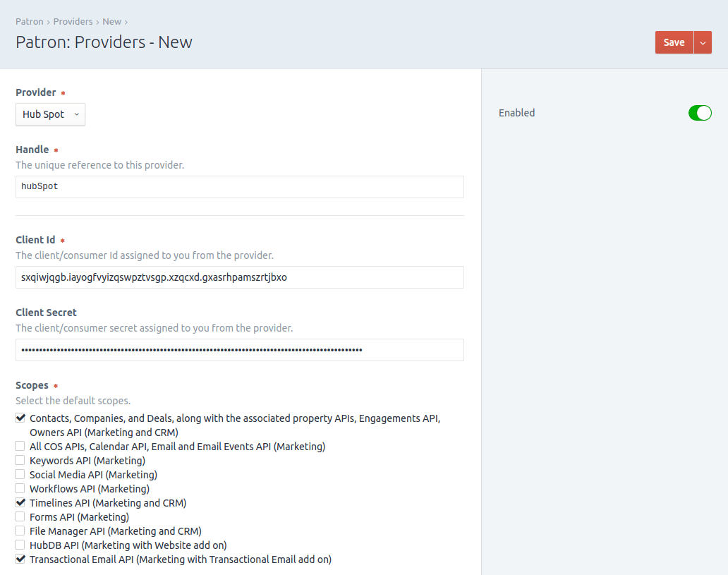Click the Client Secret password field
Viewport: 728px width, 575px height.
[240, 350]
